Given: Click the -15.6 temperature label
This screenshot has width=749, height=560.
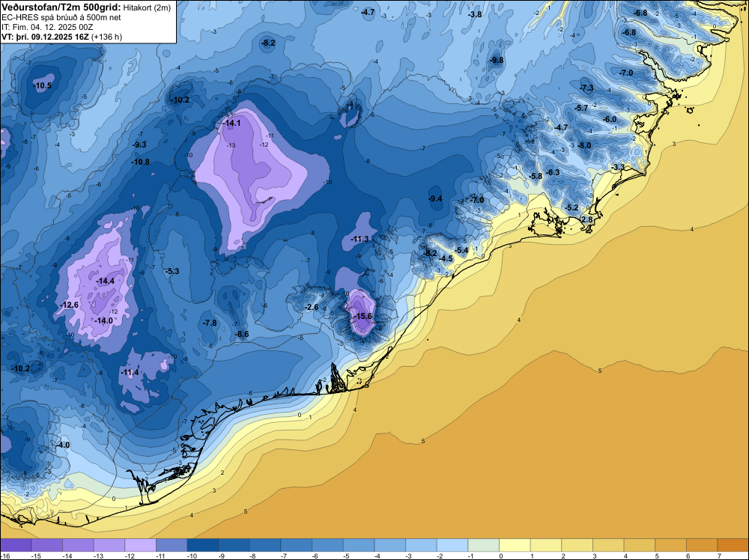Looking at the screenshot, I should 363,316.
